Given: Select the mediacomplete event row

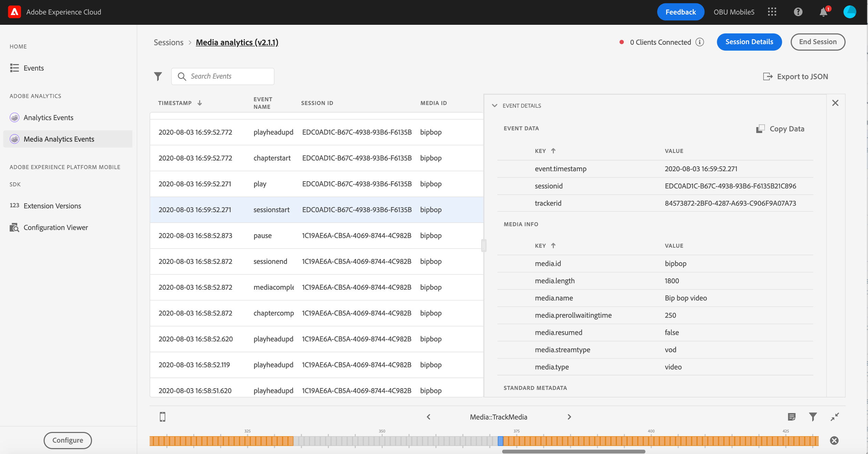Looking at the screenshot, I should coord(317,287).
